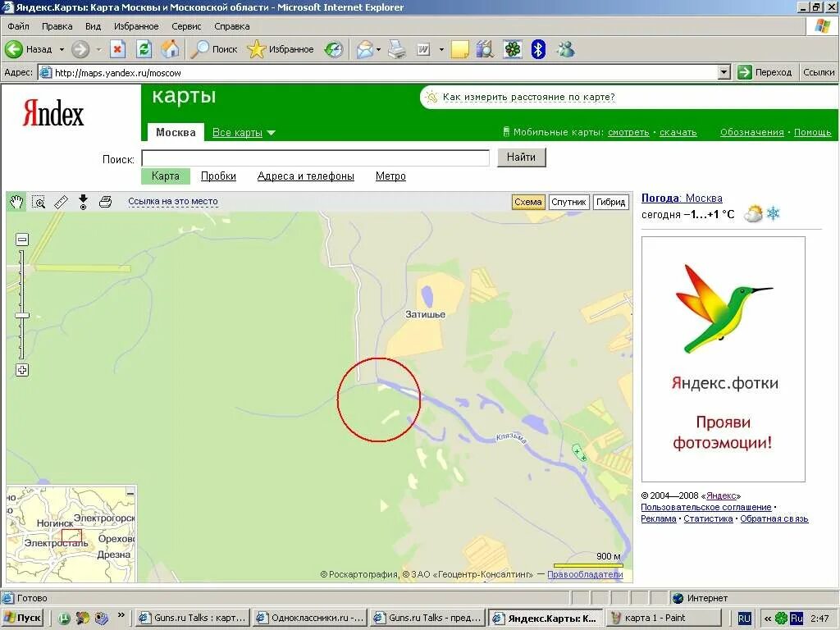Image resolution: width=840 pixels, height=630 pixels.
Task: Open the Mail envelope icon
Action: coord(364,49)
